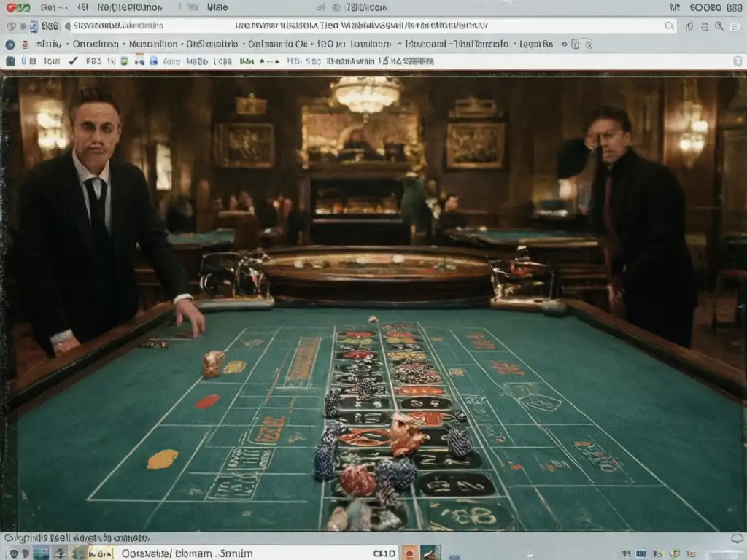This screenshot has height=560, width=747.
Task: Open the 'Monotilion' bookmark item
Action: pos(153,44)
